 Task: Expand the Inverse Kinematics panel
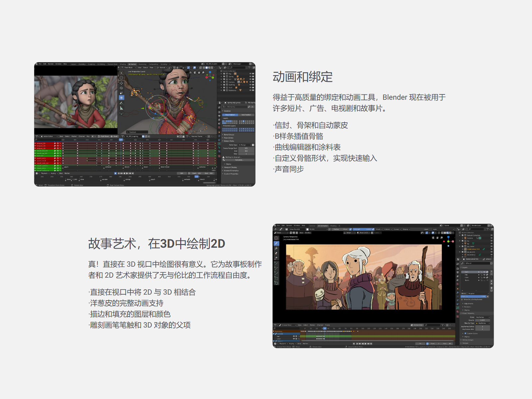pos(231,171)
